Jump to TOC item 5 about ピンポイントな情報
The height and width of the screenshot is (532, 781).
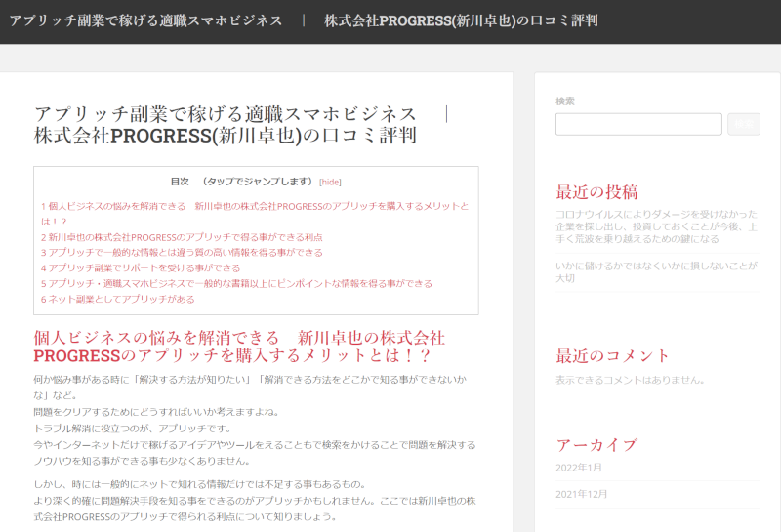236,283
